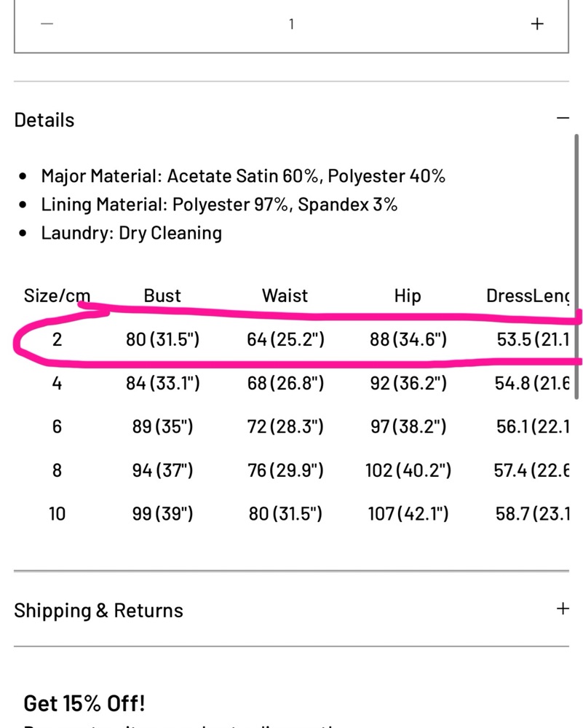Open the Shipping & Returns heading

click(x=98, y=610)
